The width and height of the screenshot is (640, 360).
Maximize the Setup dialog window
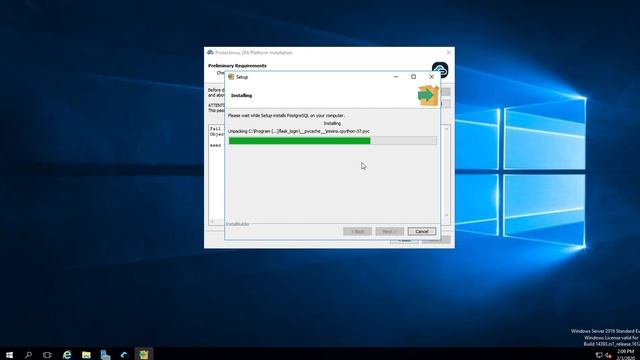coord(413,77)
